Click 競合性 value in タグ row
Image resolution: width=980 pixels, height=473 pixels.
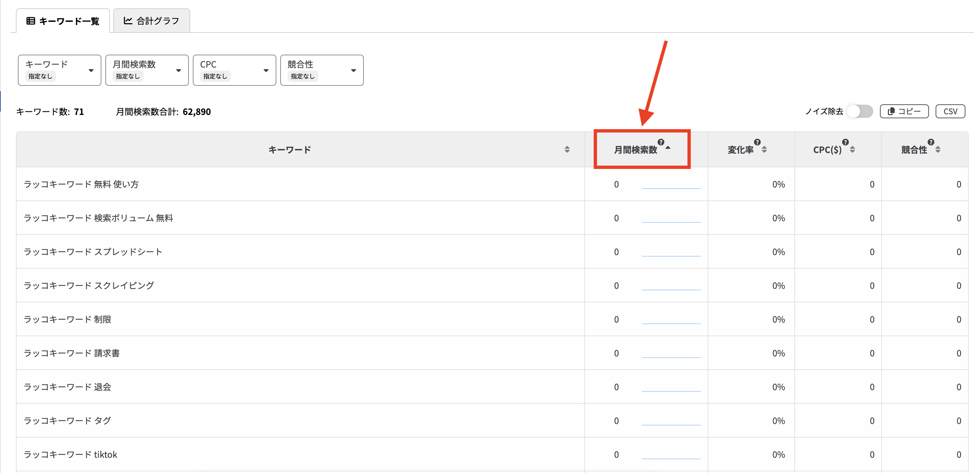coord(958,421)
